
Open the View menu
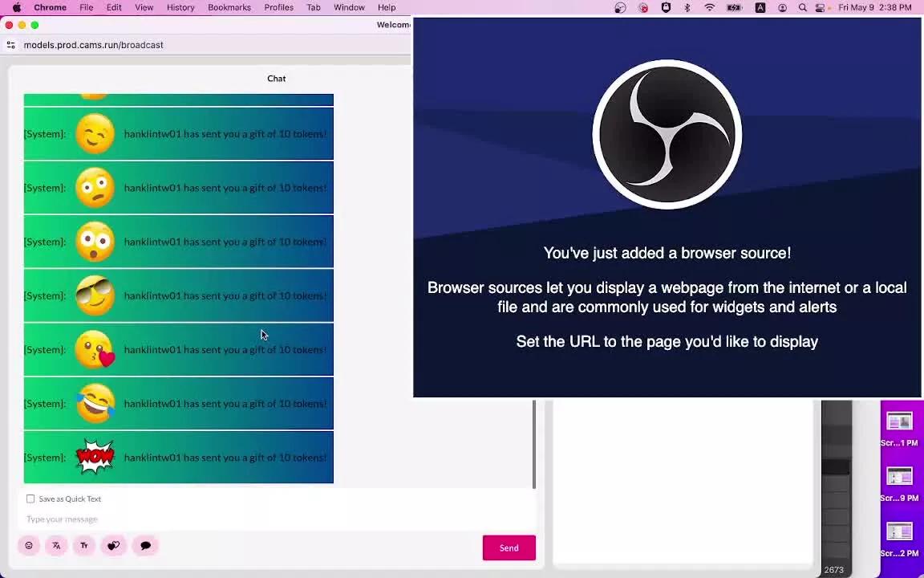[x=144, y=8]
